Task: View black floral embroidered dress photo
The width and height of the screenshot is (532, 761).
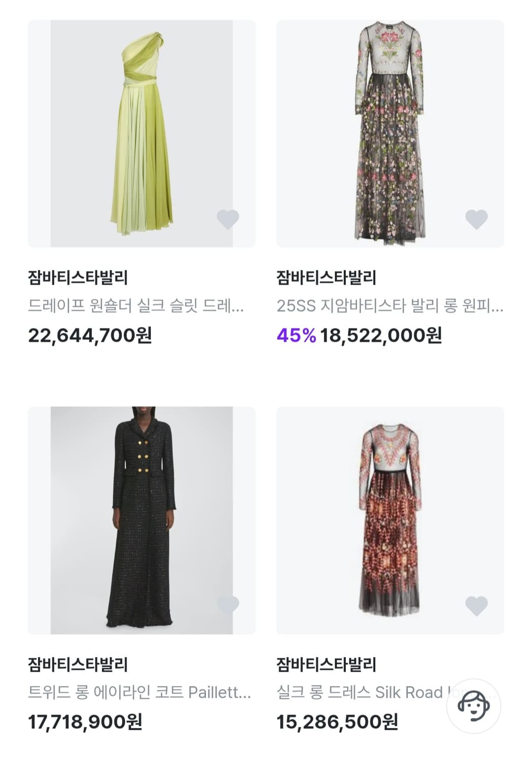Action: tap(389, 133)
